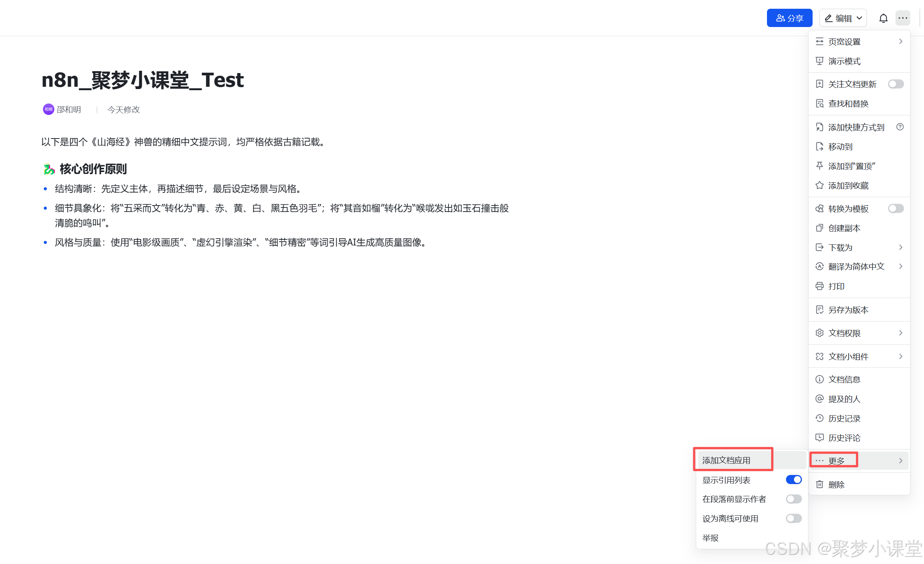Click the pin icon for 添加到"置顶"

[x=819, y=166]
